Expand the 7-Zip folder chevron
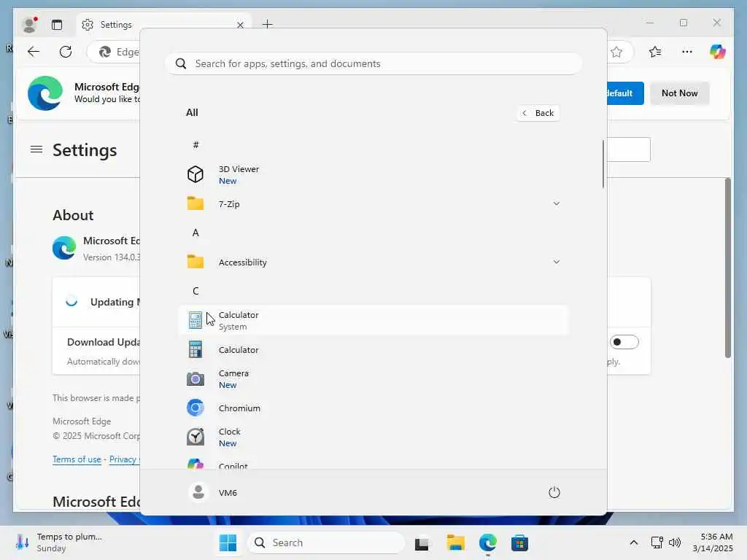 tap(556, 203)
